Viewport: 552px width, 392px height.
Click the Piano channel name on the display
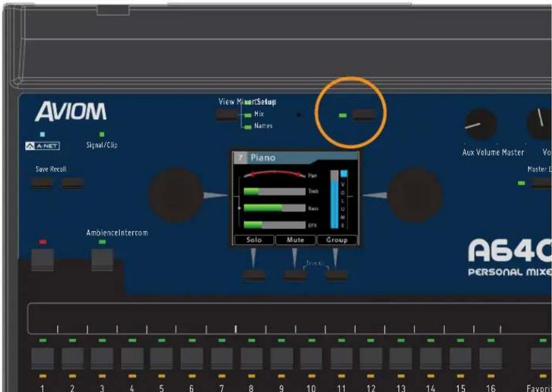[263, 157]
